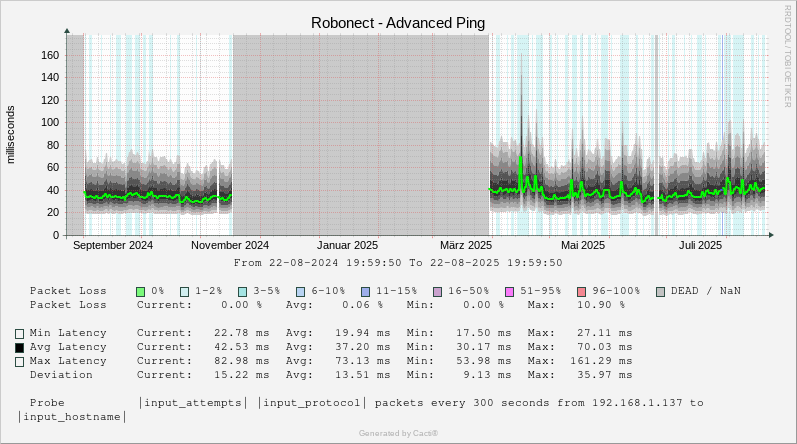Viewport: 797px width, 444px height.
Task: Click the 192.168.1.137 source IP text
Action: (637, 403)
